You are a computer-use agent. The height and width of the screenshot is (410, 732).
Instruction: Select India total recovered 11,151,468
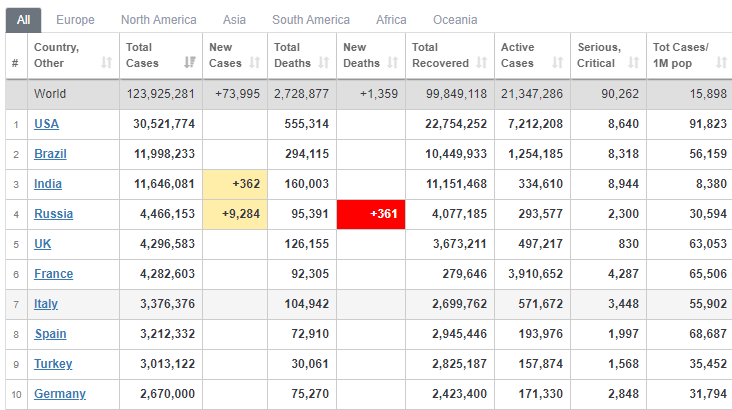[x=456, y=184]
